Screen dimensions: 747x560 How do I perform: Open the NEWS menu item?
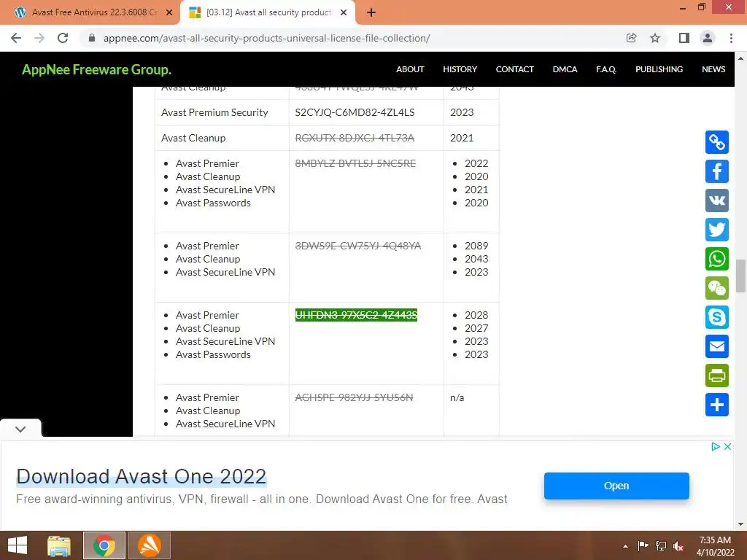point(713,69)
